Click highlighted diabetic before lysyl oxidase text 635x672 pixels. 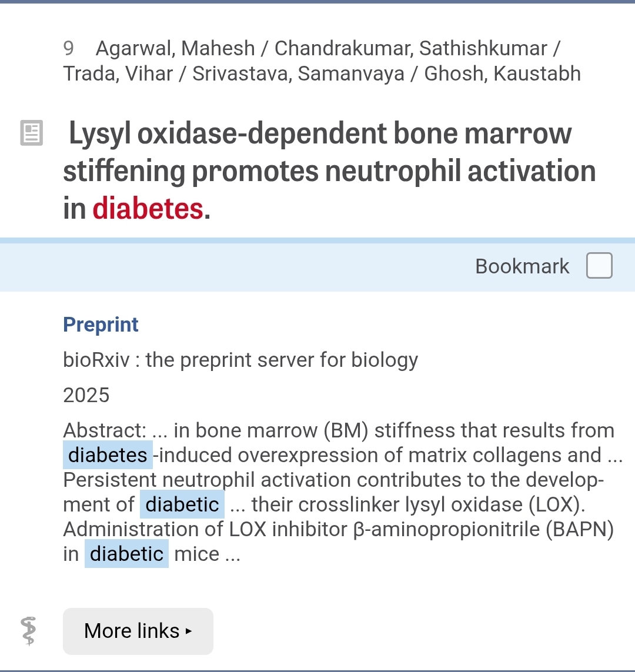pos(182,504)
